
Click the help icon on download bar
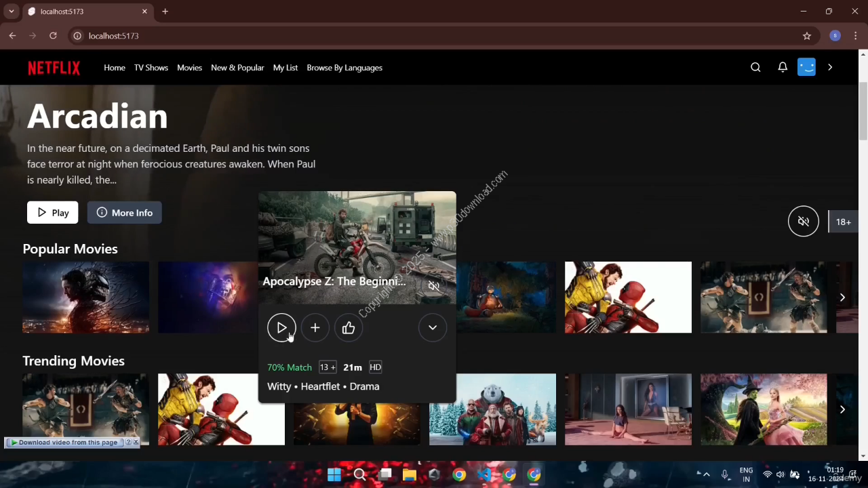pyautogui.click(x=128, y=442)
